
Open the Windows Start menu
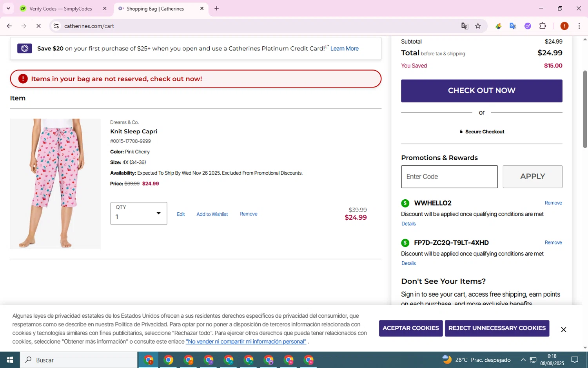pos(10,360)
